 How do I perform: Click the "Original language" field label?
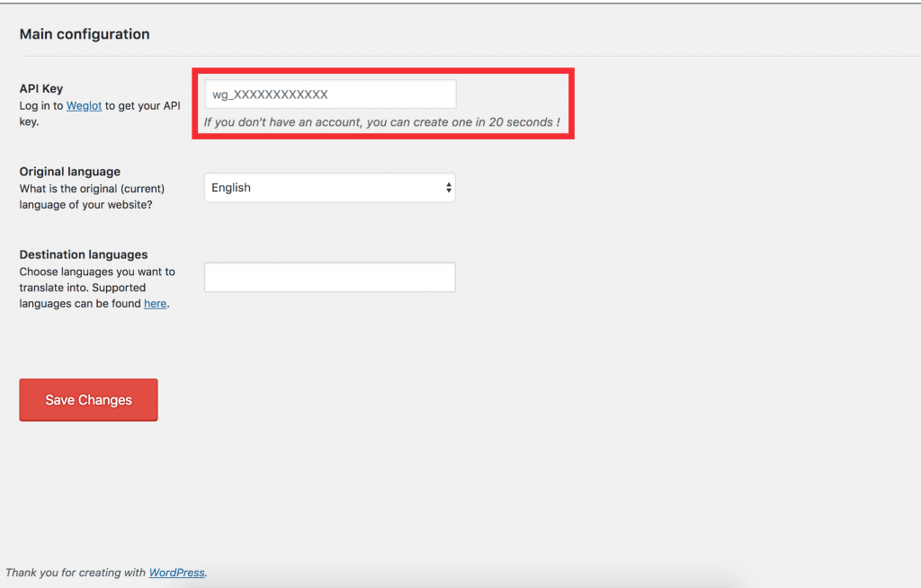(69, 172)
